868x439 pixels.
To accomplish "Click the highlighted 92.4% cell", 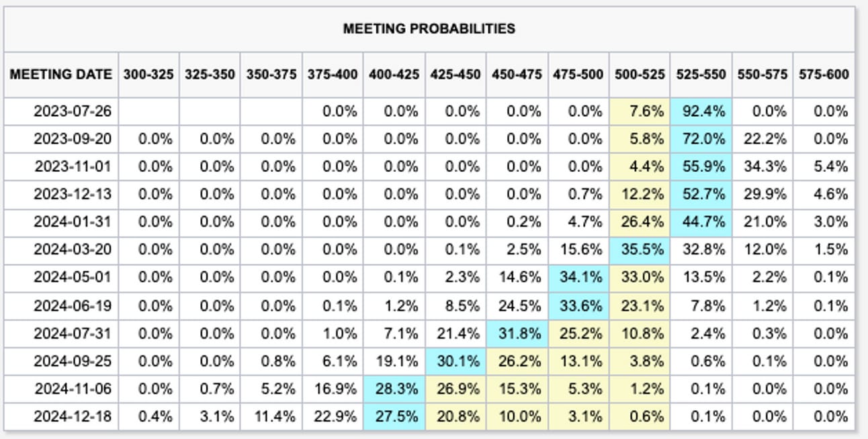I will point(701,111).
